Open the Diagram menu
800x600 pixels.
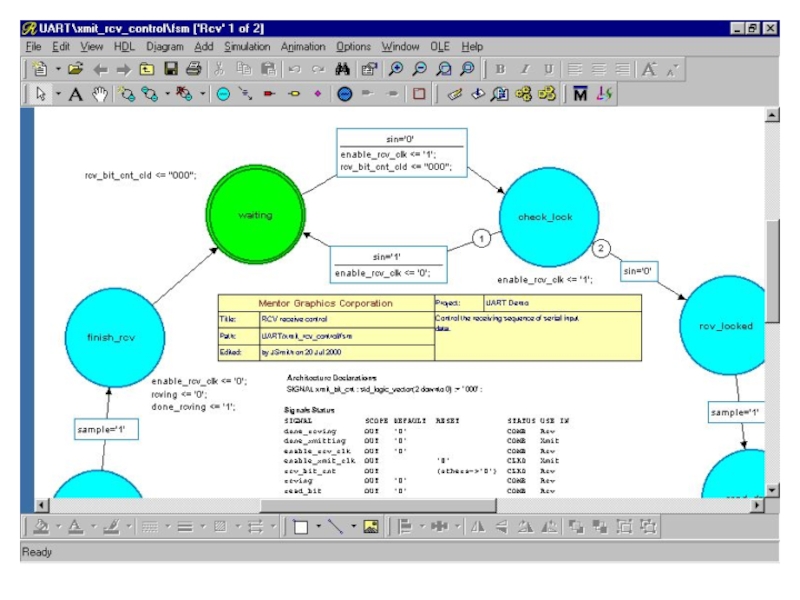point(164,46)
